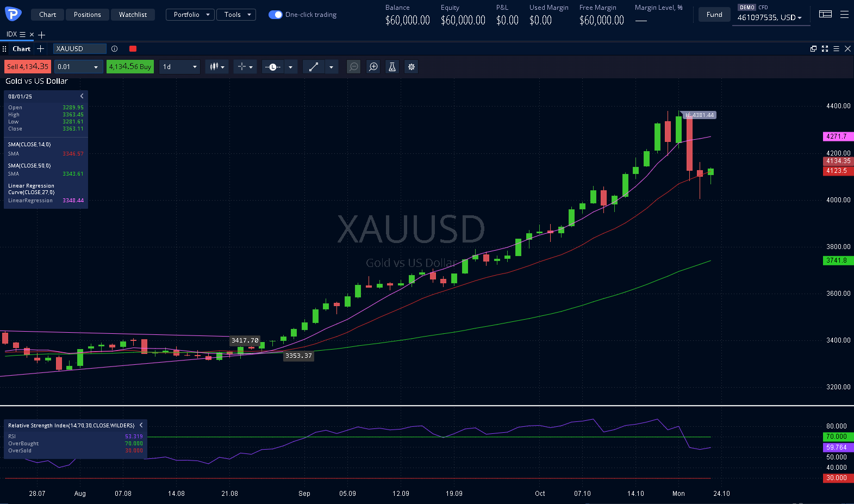This screenshot has width=854, height=504.
Task: Open the 1d timeframe dropdown
Action: (180, 67)
